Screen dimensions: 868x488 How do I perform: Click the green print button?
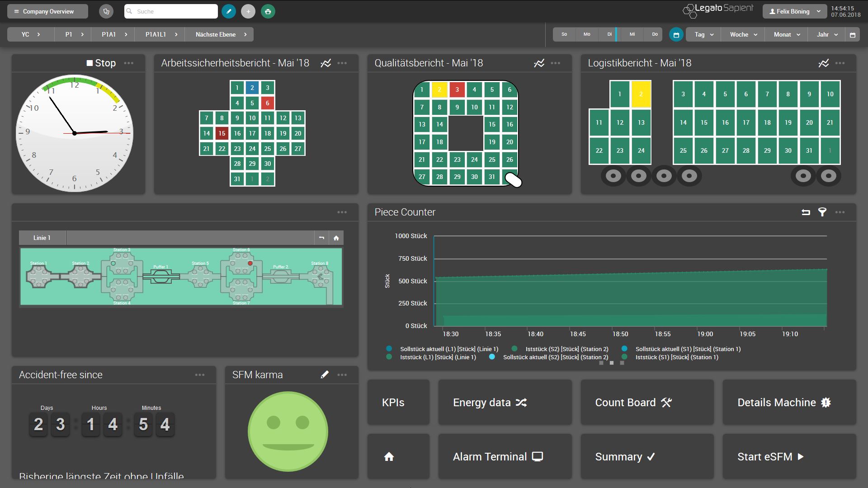pos(268,11)
